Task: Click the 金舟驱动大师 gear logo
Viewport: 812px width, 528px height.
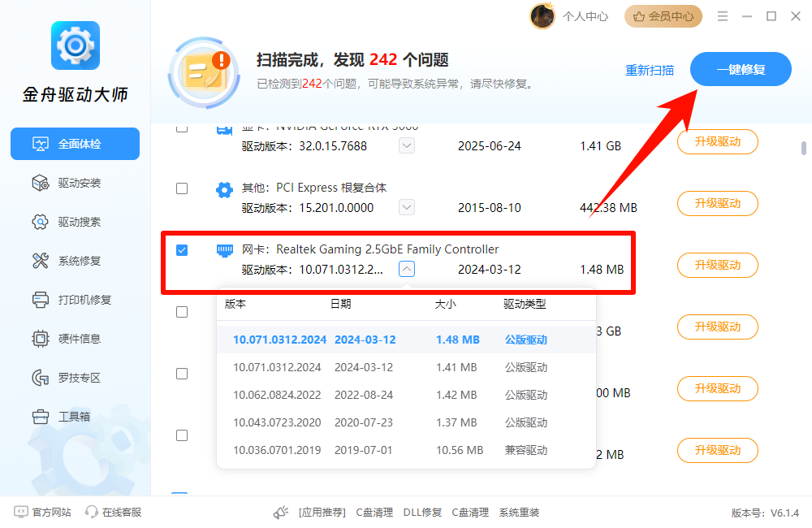Action: [75, 45]
